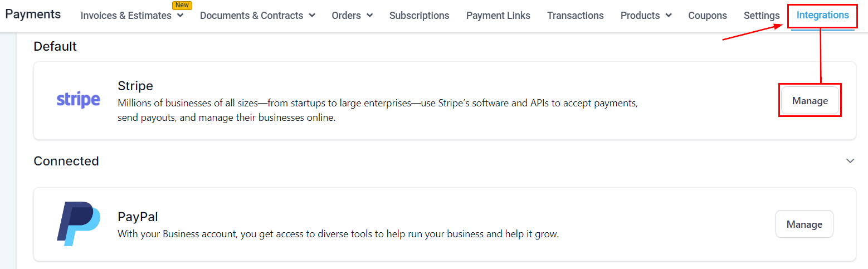This screenshot has height=269, width=868.
Task: Click the PayPal logo icon
Action: click(x=79, y=224)
